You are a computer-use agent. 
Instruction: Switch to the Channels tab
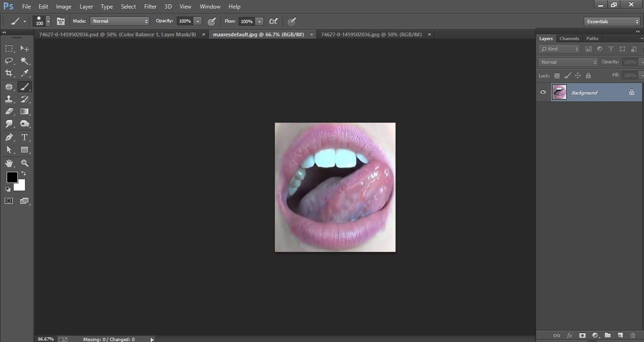point(569,38)
